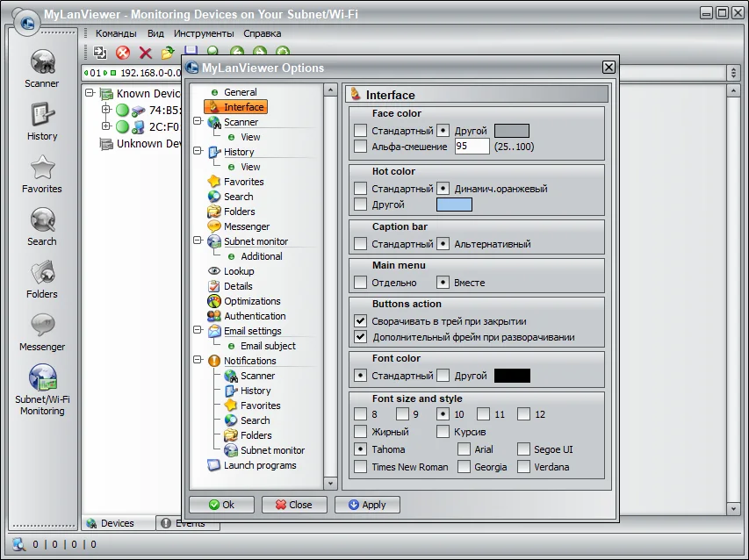The image size is (749, 560).
Task: Pick the Face color gray swatch
Action: click(512, 131)
